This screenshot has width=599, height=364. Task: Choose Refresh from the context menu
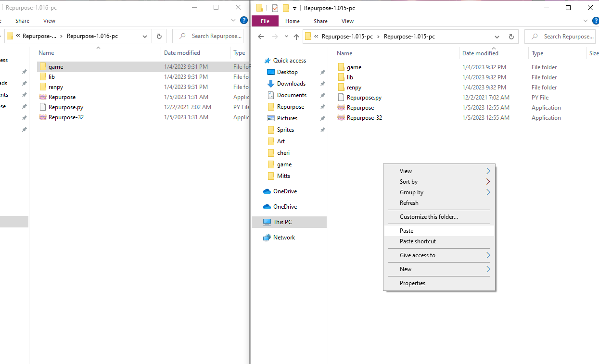[439, 203]
